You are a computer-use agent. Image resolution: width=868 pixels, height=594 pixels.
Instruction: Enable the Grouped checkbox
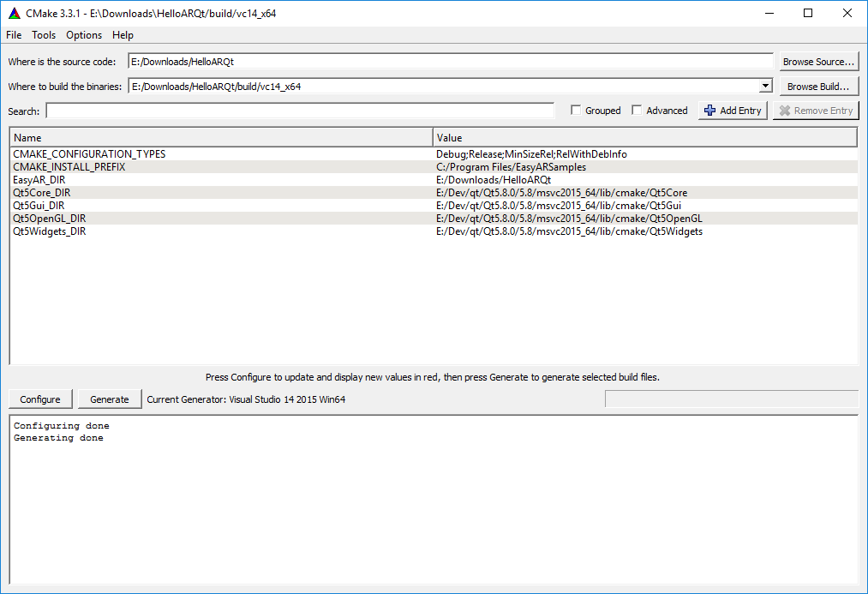[577, 111]
